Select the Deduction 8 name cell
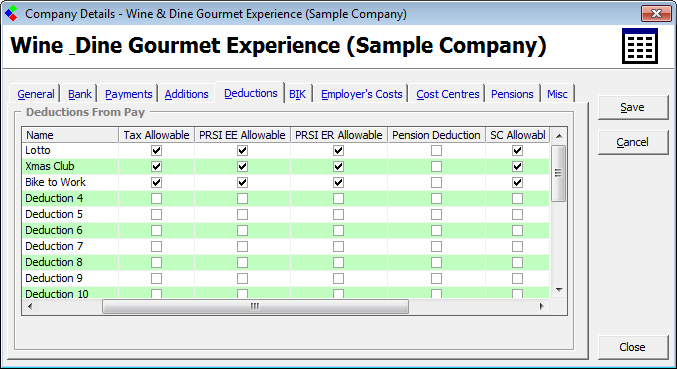 [70, 262]
